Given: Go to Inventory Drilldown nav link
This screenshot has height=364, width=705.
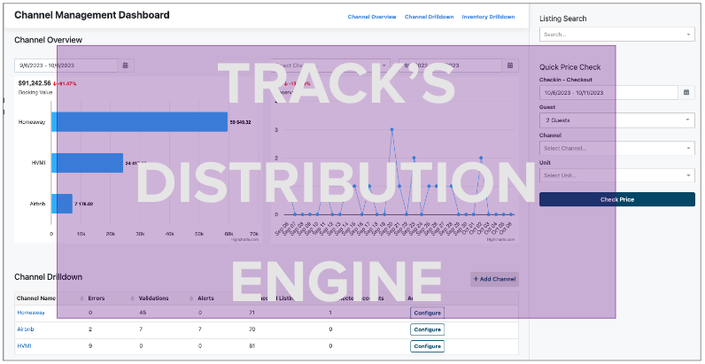Looking at the screenshot, I should [x=488, y=17].
